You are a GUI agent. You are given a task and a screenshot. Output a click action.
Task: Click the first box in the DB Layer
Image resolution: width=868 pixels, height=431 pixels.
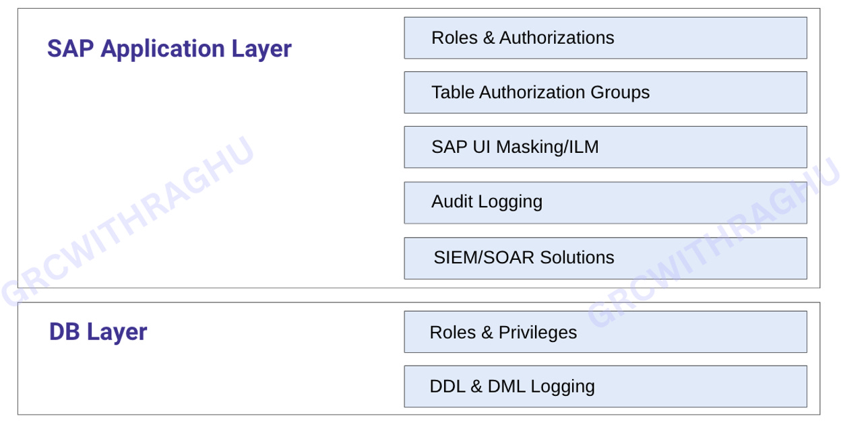click(604, 331)
